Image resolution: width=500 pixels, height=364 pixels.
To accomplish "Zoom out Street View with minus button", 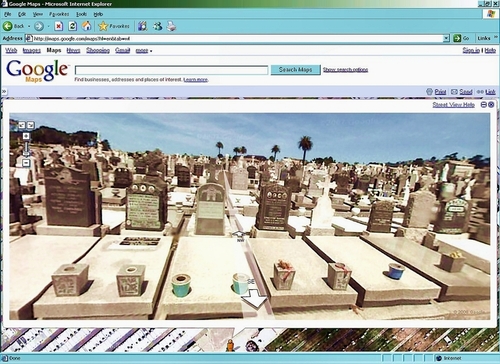I will [26, 163].
